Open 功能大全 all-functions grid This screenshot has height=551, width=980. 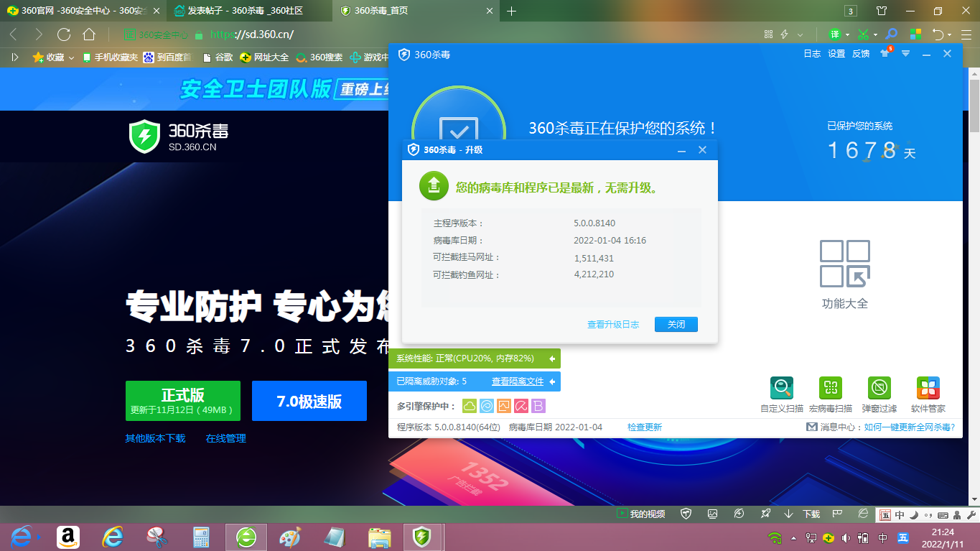(845, 274)
